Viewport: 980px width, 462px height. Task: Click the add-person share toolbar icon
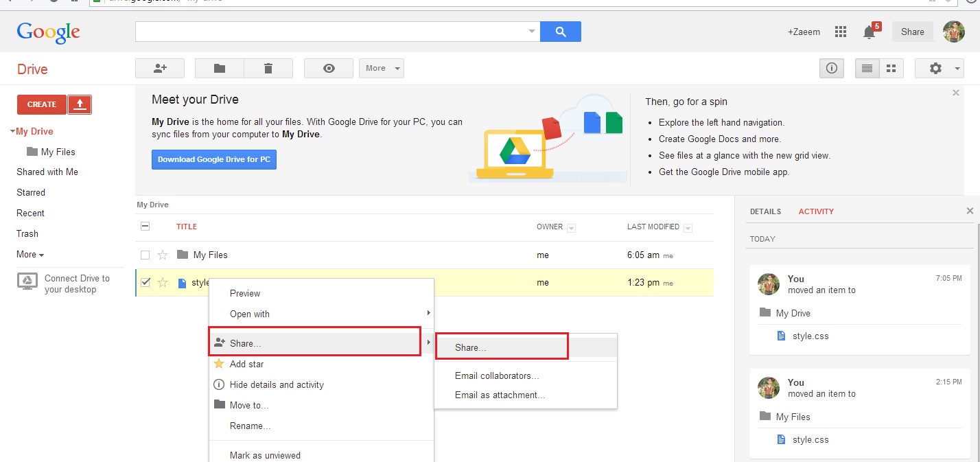tap(160, 68)
